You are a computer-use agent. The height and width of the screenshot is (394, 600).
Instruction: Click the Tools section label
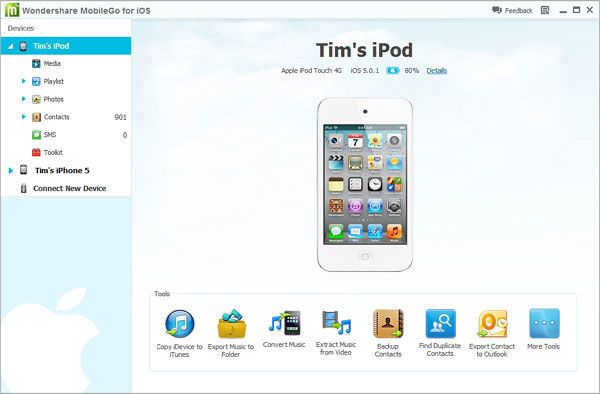click(x=162, y=294)
